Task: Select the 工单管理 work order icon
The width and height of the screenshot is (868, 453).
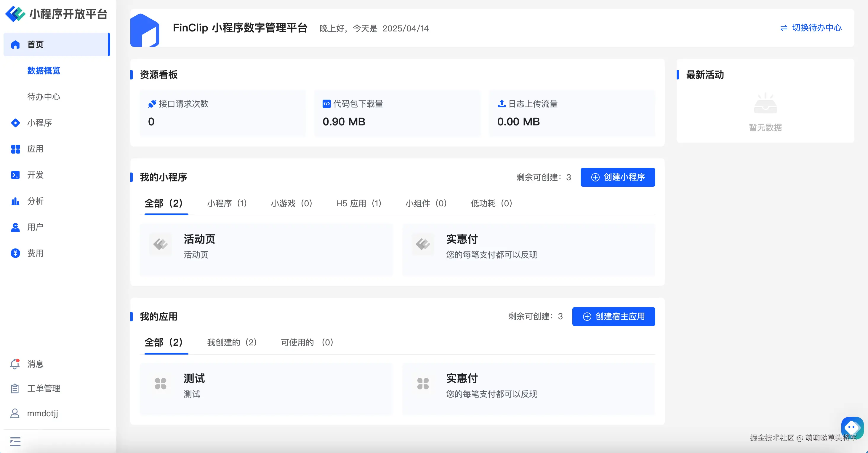Action: pyautogui.click(x=15, y=388)
